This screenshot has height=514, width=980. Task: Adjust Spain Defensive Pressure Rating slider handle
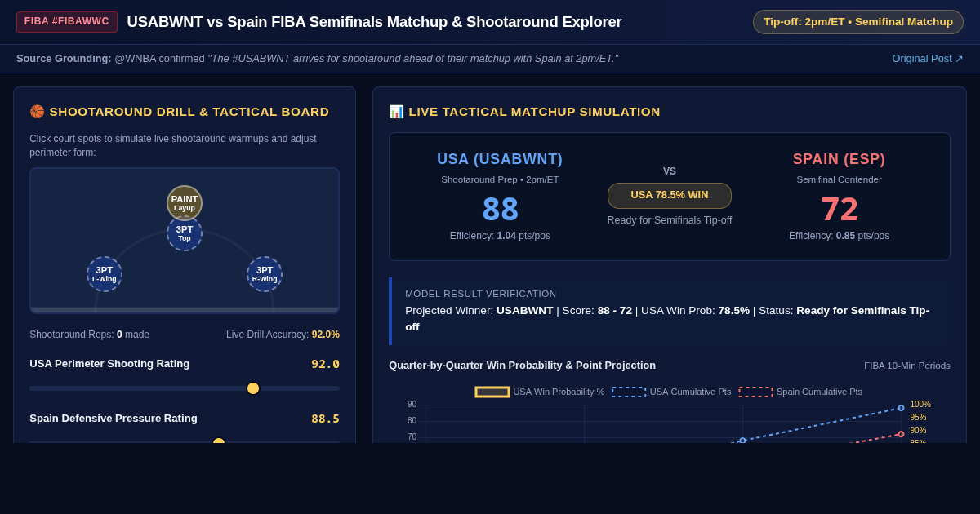click(x=219, y=442)
